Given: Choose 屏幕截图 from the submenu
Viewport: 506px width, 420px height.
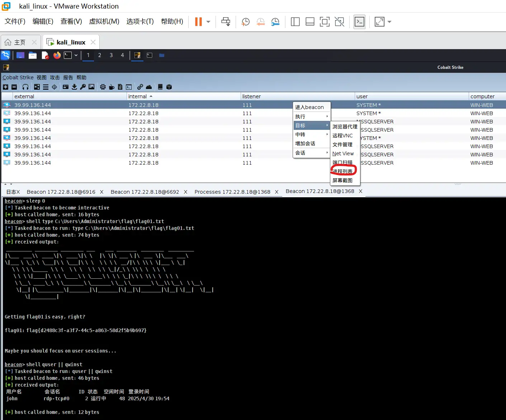Looking at the screenshot, I should (345, 180).
